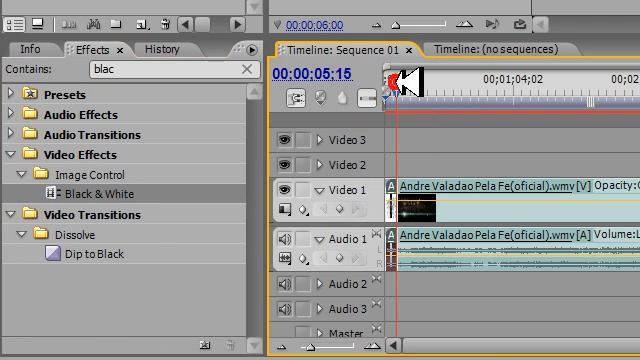The image size is (640, 360).
Task: Expand the Audio Effects folder
Action: pos(11,113)
